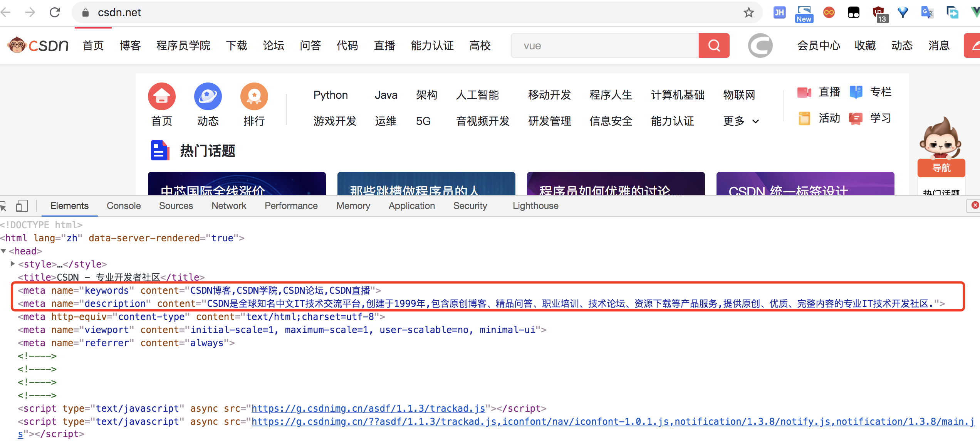This screenshot has width=980, height=441.
Task: Click the 人工智能 category link
Action: coord(477,95)
